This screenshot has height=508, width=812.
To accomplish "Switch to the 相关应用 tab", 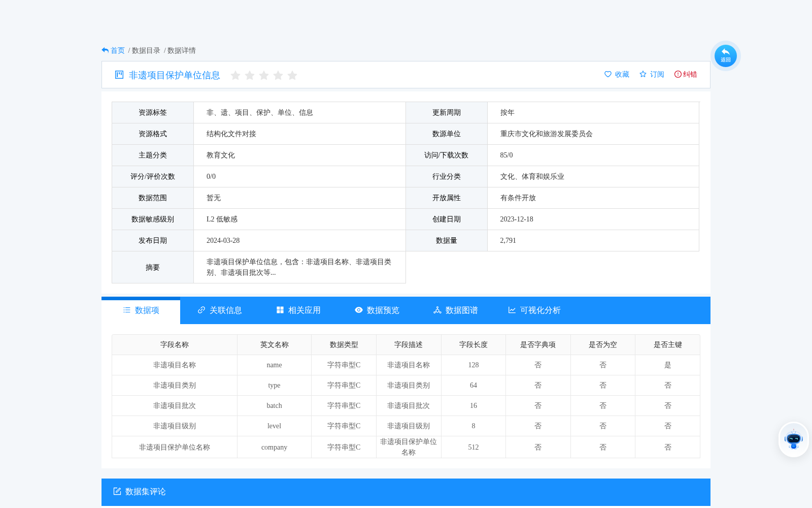I will pos(298,310).
